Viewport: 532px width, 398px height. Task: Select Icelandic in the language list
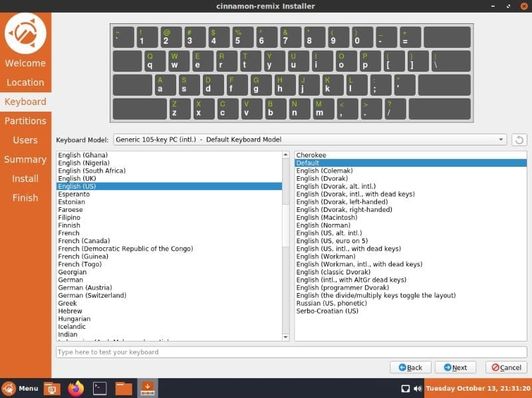[169, 327]
